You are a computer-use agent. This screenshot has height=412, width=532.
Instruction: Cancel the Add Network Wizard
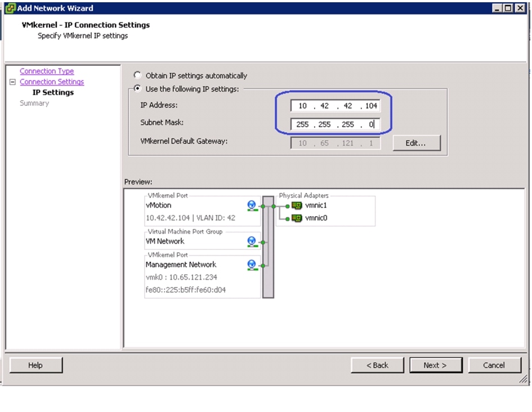coord(495,365)
